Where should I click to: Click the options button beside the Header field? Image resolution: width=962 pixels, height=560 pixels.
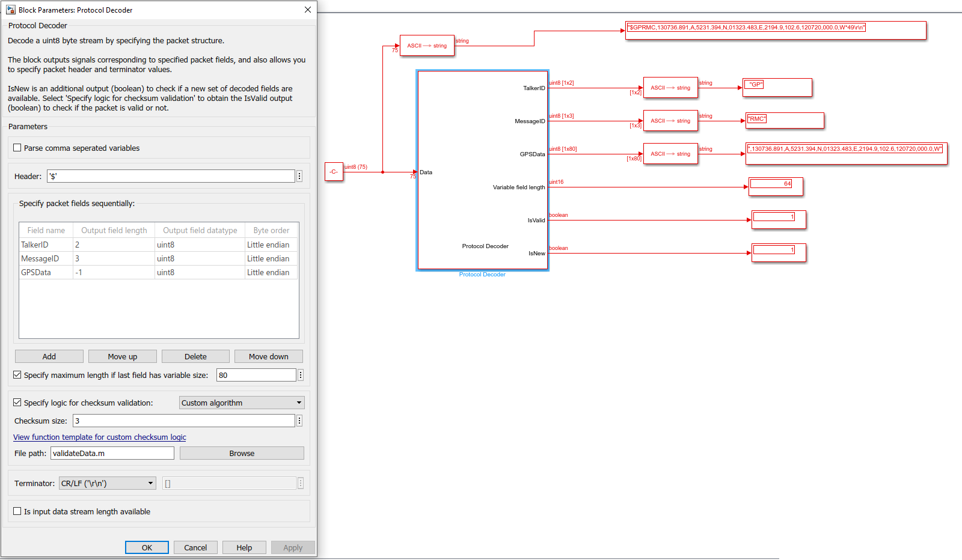[x=299, y=175]
